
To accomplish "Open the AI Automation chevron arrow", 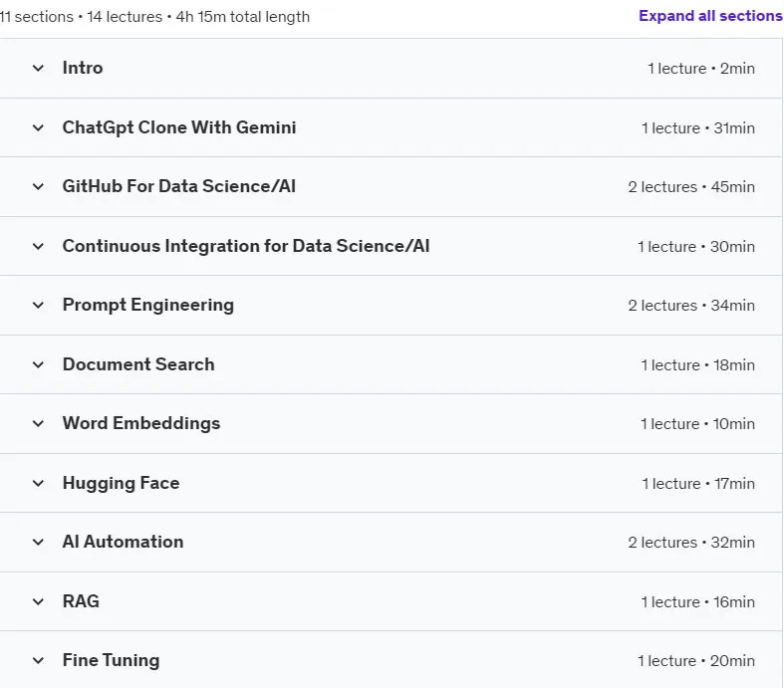I will [x=38, y=542].
